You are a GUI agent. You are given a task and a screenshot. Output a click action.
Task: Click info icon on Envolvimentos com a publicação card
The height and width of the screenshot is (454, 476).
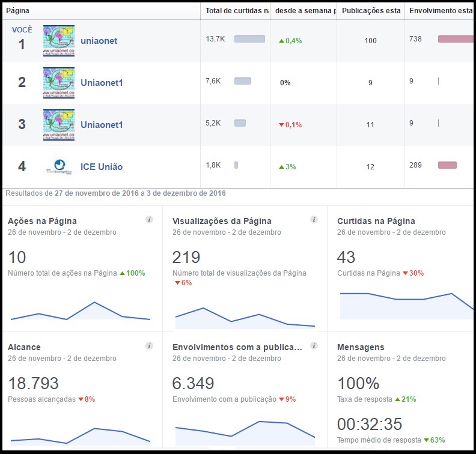point(314,346)
